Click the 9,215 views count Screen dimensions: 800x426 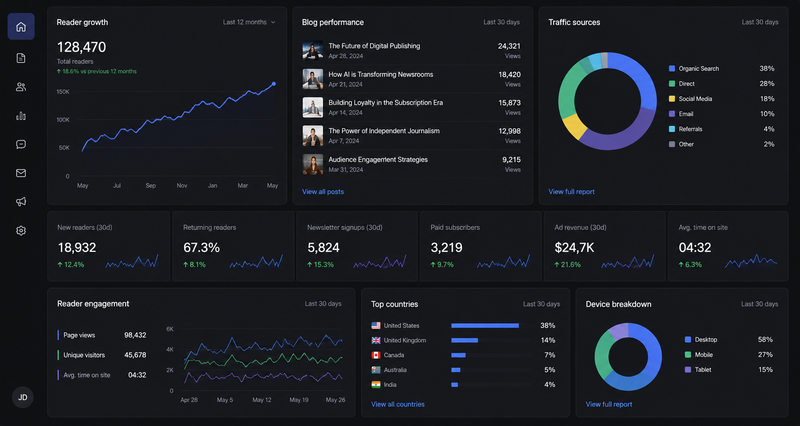click(x=511, y=160)
